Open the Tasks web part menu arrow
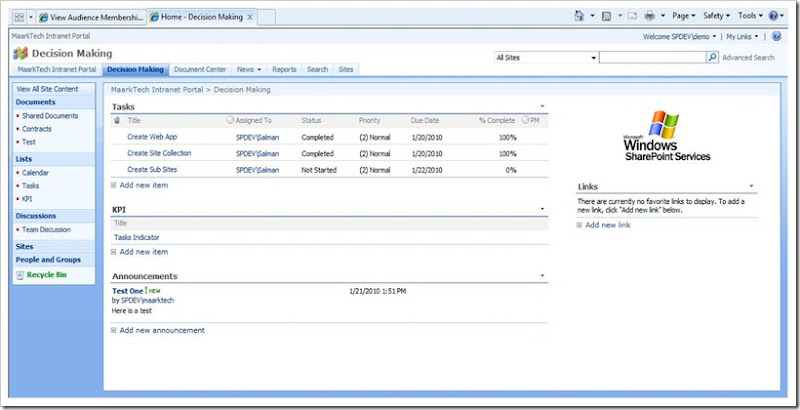The image size is (800, 410). pyautogui.click(x=542, y=105)
